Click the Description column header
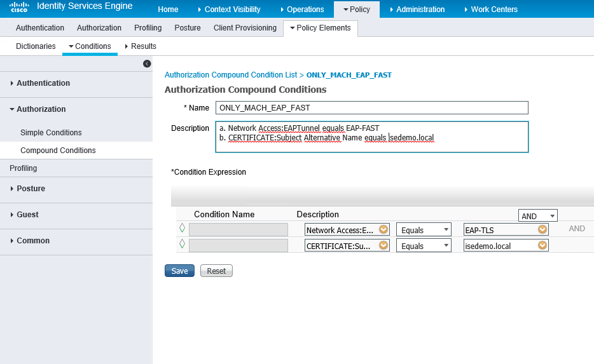The width and height of the screenshot is (594, 364). pyautogui.click(x=317, y=215)
